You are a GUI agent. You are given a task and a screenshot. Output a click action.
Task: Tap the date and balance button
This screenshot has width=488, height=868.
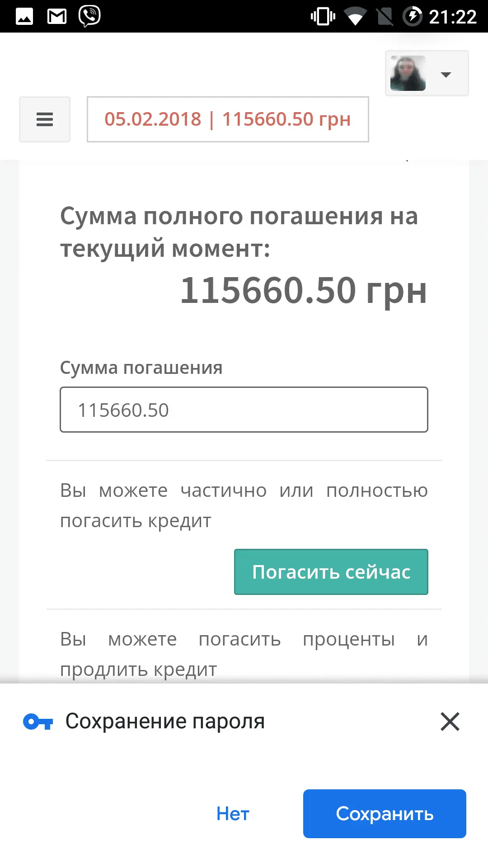(228, 119)
